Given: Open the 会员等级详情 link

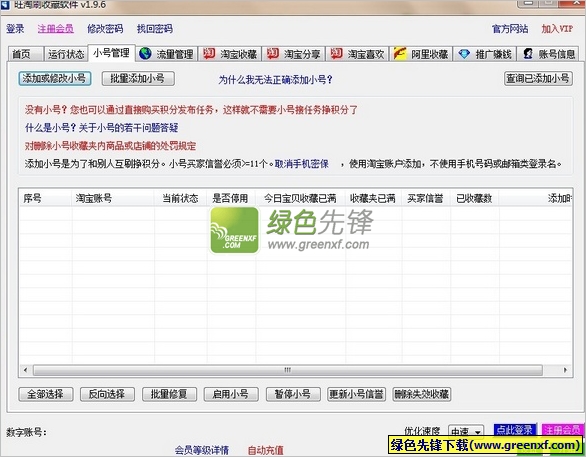Looking at the screenshot, I should tap(202, 450).
